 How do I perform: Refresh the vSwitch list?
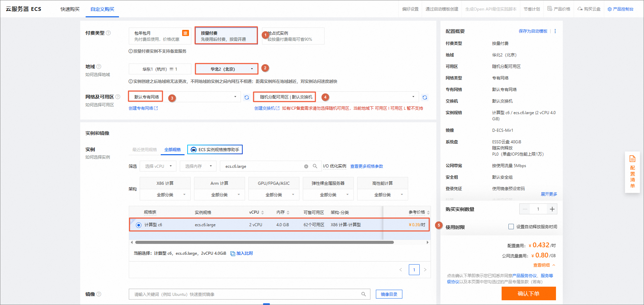[x=425, y=97]
